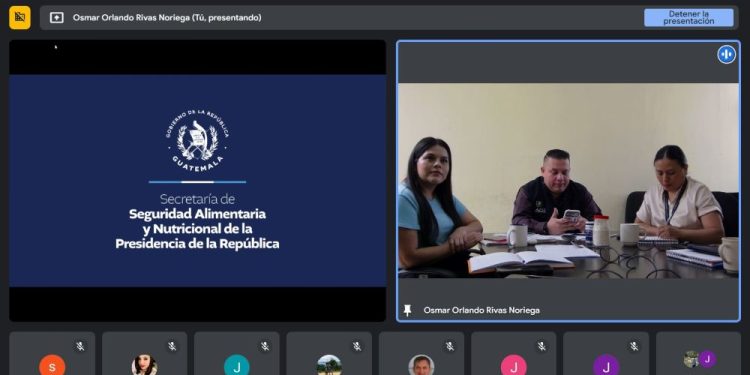
Task: Click the man's photo participant avatar
Action: tap(421, 366)
